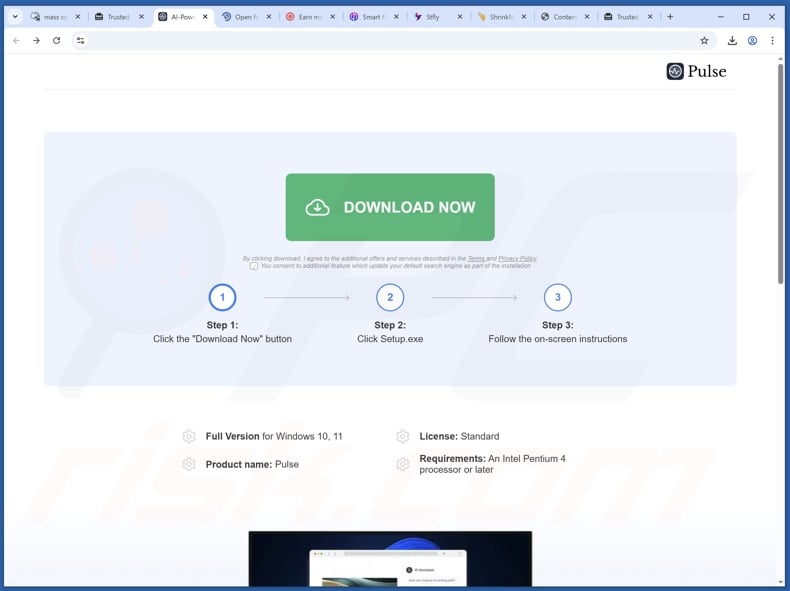This screenshot has height=591, width=790.
Task: View site information icon in address bar
Action: (x=80, y=40)
